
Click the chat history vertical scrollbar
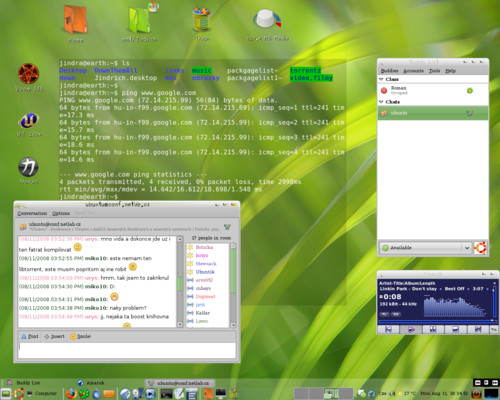click(180, 282)
